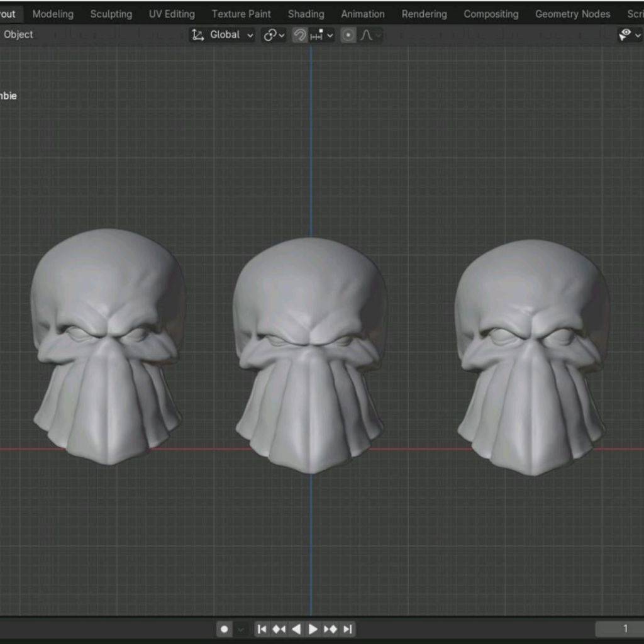Viewport: 644px width, 644px height.
Task: Jump to the end frame
Action: pyautogui.click(x=347, y=629)
